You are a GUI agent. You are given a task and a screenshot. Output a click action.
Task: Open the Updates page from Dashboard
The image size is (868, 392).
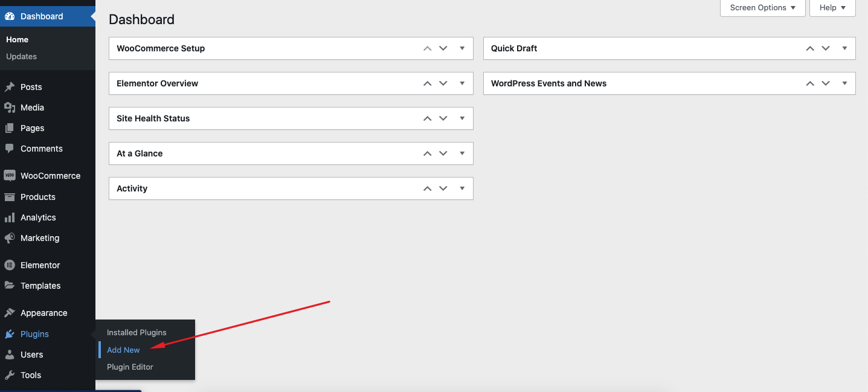pyautogui.click(x=21, y=56)
